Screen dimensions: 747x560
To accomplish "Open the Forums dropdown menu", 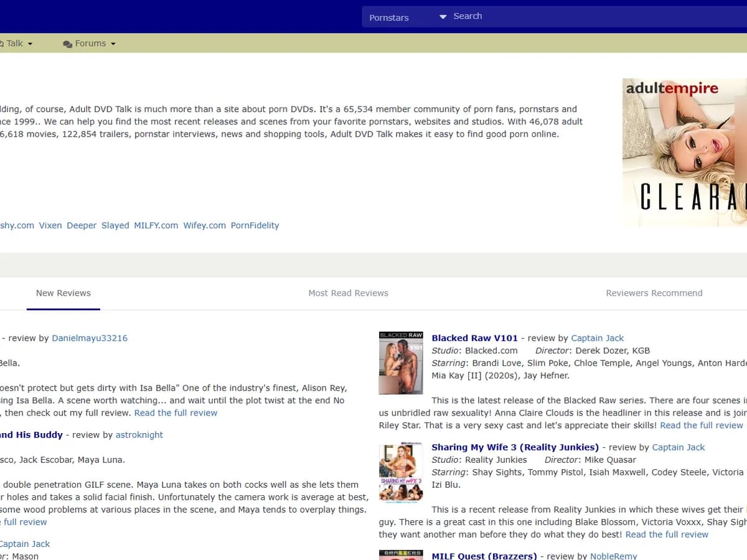I will point(89,44).
